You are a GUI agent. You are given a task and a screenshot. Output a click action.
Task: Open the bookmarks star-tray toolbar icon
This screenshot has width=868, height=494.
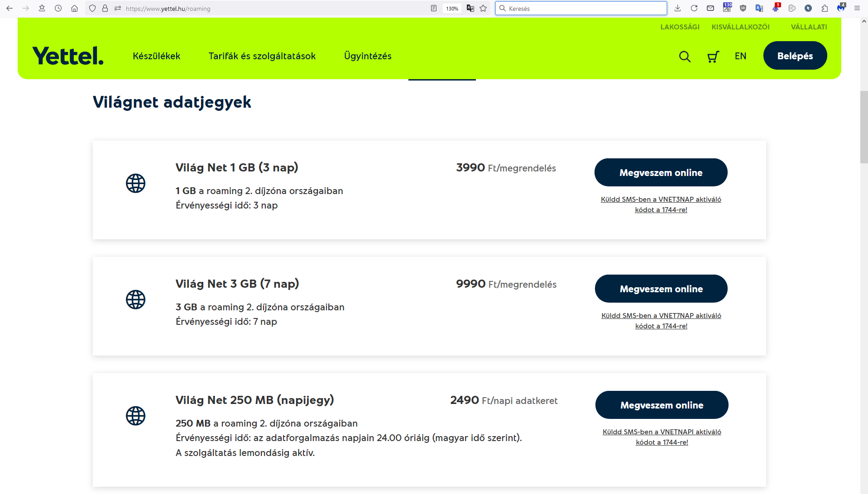coord(42,8)
